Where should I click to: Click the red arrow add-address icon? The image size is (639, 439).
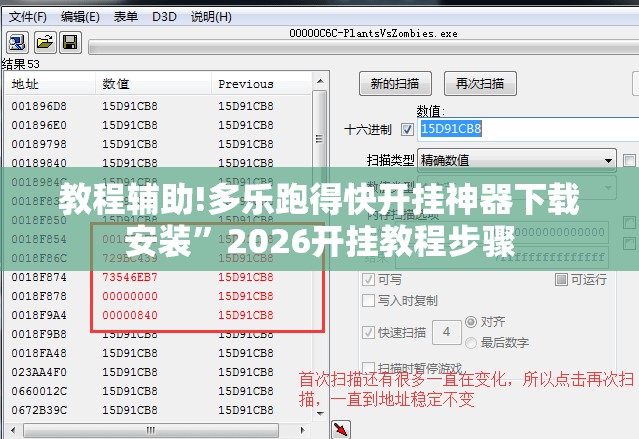click(341, 429)
